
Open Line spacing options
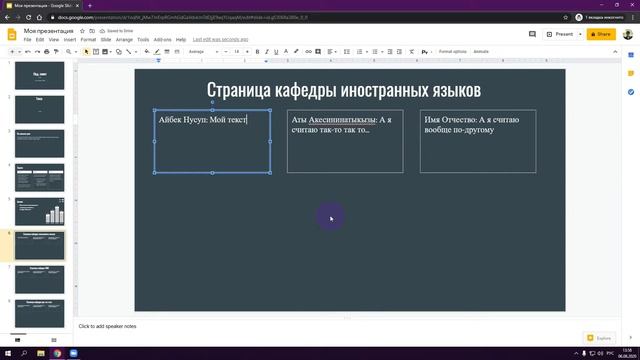point(347,52)
